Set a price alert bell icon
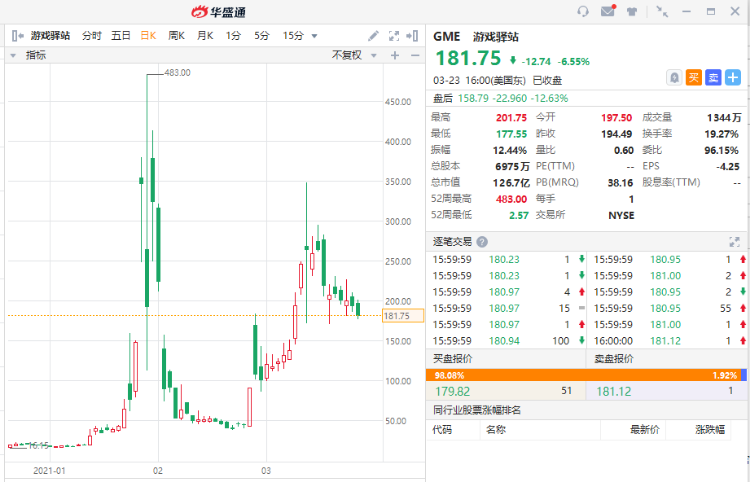 pyautogui.click(x=674, y=77)
